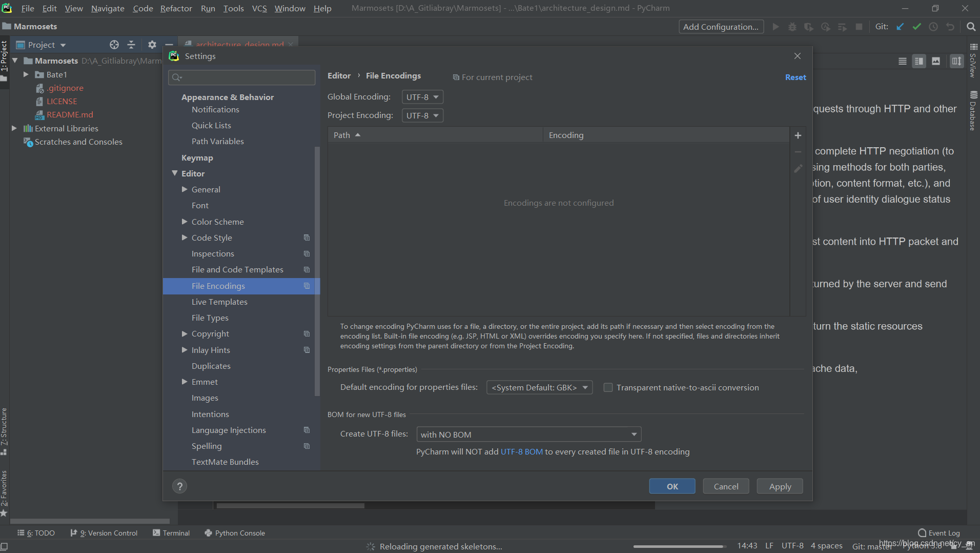The width and height of the screenshot is (980, 553).
Task: Expand the Code Style settings node
Action: pyautogui.click(x=185, y=238)
